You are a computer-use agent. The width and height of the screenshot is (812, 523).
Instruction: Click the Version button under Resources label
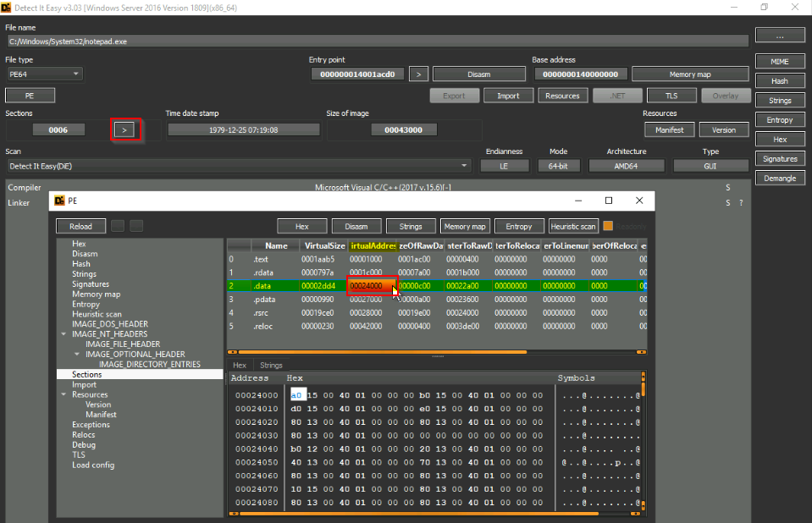pyautogui.click(x=724, y=130)
